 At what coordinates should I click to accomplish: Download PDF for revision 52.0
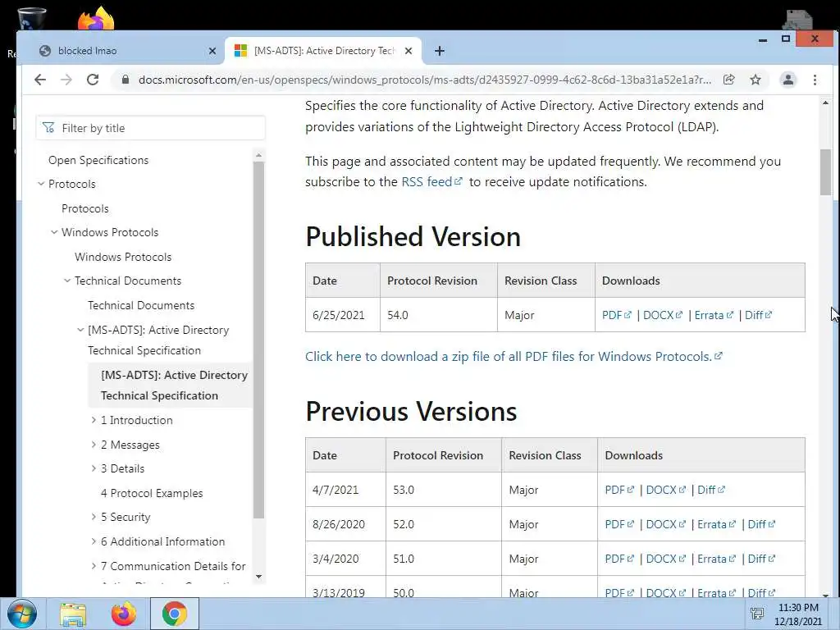click(x=619, y=524)
